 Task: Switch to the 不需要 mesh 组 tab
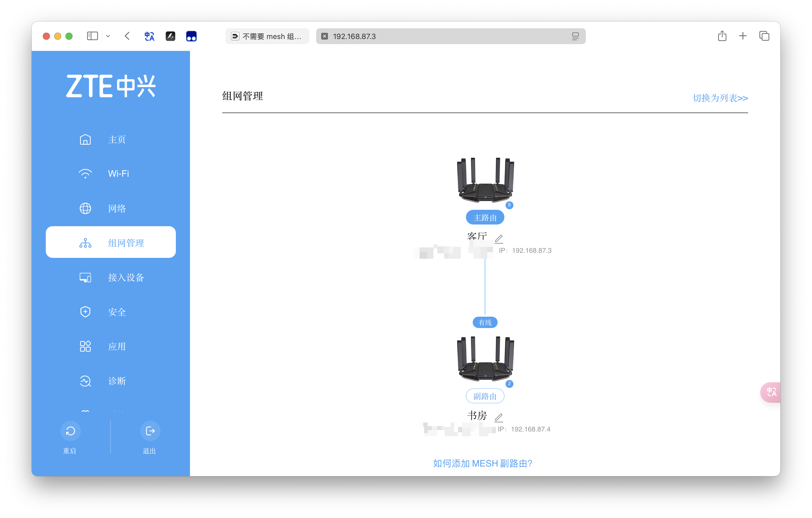tap(267, 36)
